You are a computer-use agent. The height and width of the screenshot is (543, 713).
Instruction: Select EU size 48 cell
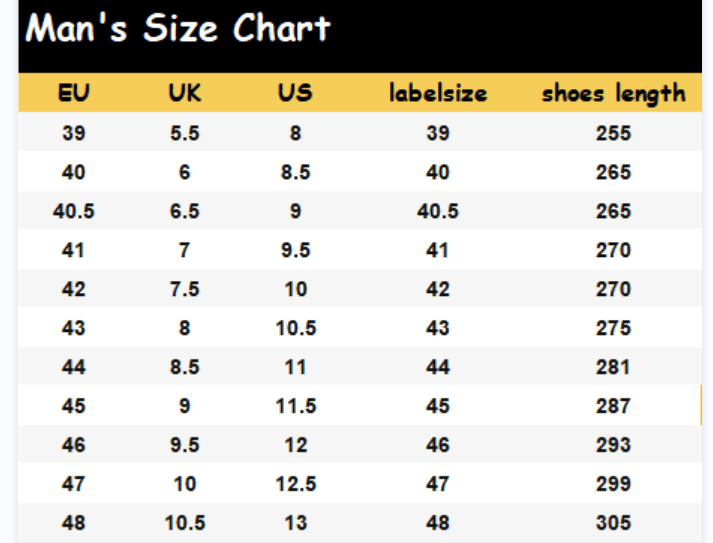pyautogui.click(x=74, y=523)
